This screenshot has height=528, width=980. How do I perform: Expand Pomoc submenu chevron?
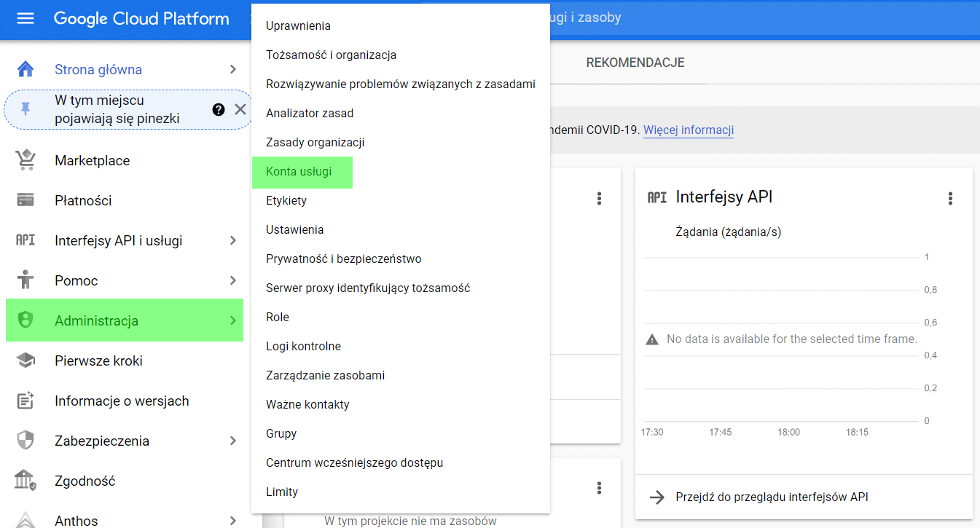tap(233, 280)
